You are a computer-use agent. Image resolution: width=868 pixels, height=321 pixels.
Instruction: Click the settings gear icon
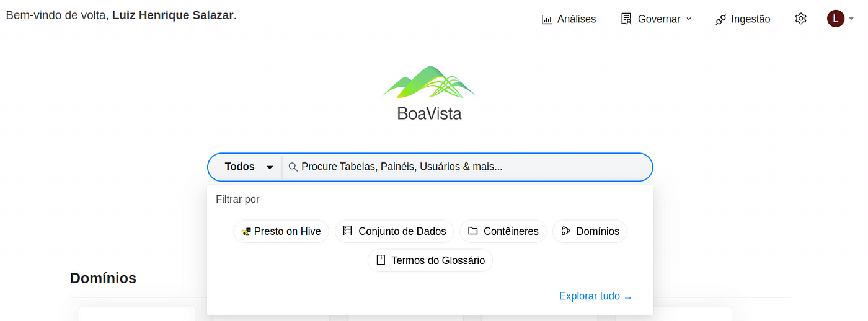800,19
